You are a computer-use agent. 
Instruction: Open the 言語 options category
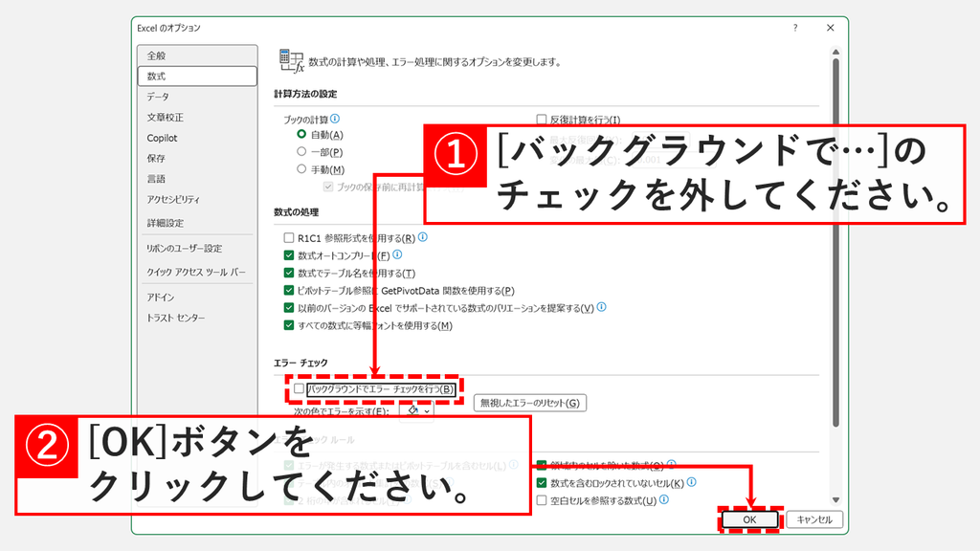pyautogui.click(x=197, y=179)
